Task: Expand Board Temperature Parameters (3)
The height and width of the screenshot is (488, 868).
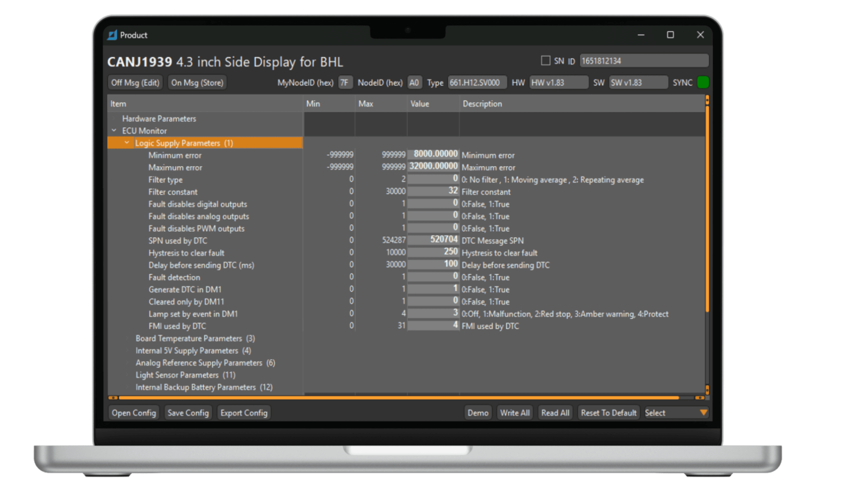Action: click(128, 338)
